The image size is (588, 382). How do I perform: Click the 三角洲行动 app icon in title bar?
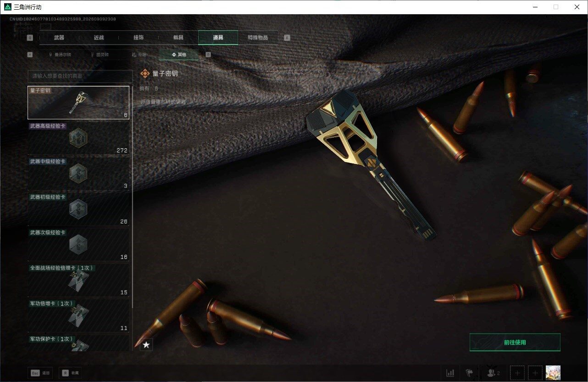8,7
